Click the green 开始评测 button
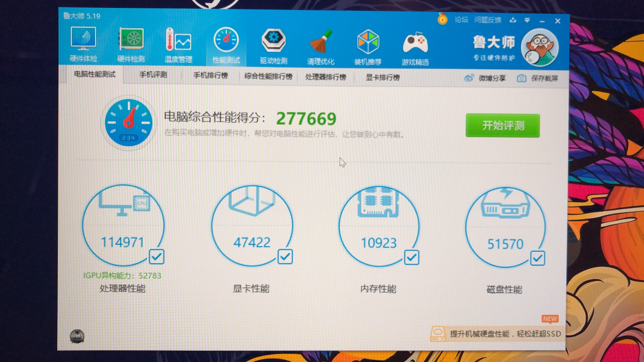The width and height of the screenshot is (644, 362). pyautogui.click(x=502, y=126)
